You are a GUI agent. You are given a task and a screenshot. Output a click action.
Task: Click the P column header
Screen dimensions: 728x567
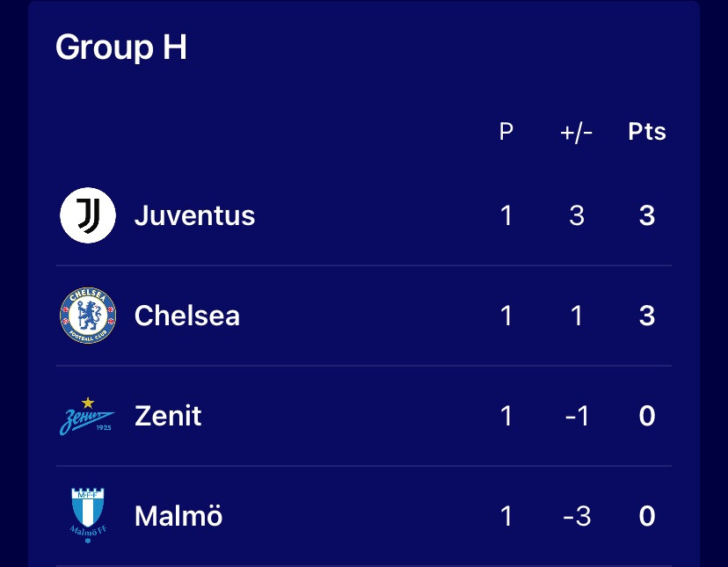tap(506, 131)
